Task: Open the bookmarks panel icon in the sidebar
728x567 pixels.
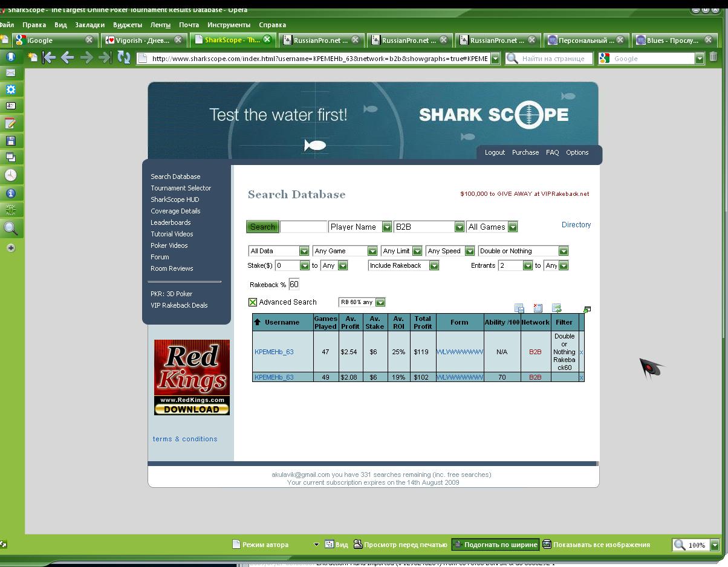Action: coord(10,56)
